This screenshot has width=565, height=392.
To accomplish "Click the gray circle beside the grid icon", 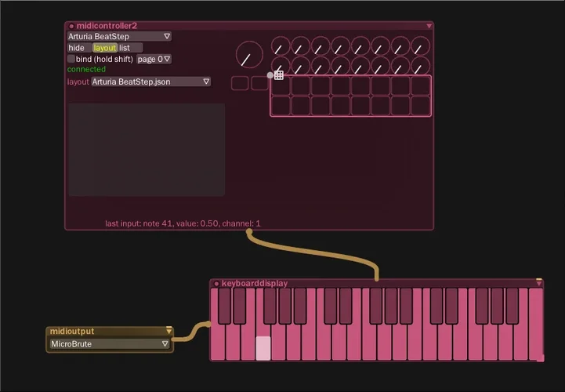I will click(270, 75).
